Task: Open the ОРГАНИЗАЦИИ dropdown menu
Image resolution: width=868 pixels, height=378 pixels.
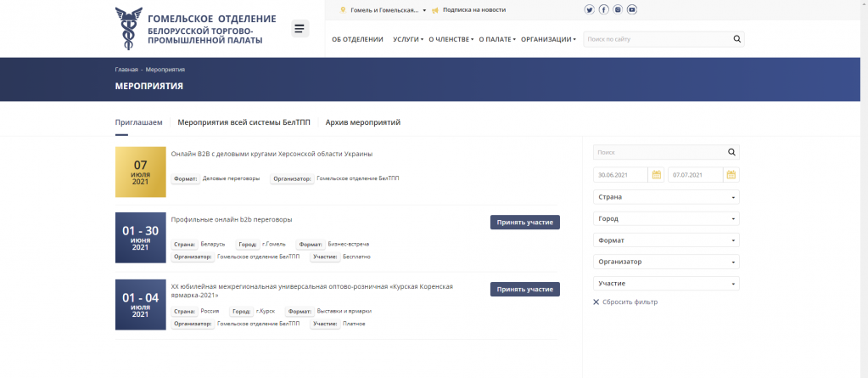Action: coord(549,39)
